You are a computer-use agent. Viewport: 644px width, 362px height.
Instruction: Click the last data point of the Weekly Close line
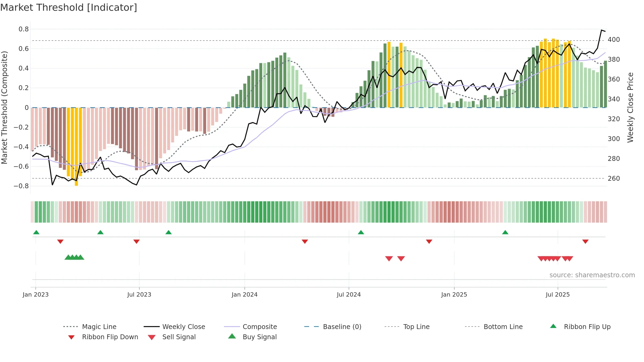coord(605,31)
